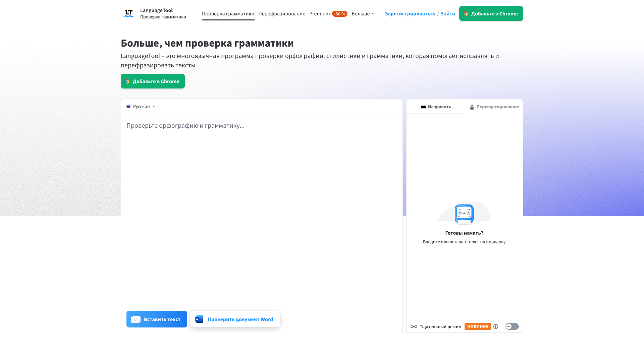Click the lock icon on Перефразирование tab
Image resolution: width=644 pixels, height=362 pixels.
click(x=472, y=107)
